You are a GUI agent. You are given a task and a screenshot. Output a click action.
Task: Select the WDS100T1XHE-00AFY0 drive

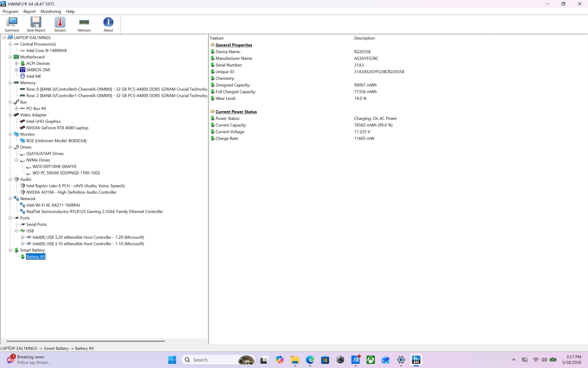tap(54, 166)
